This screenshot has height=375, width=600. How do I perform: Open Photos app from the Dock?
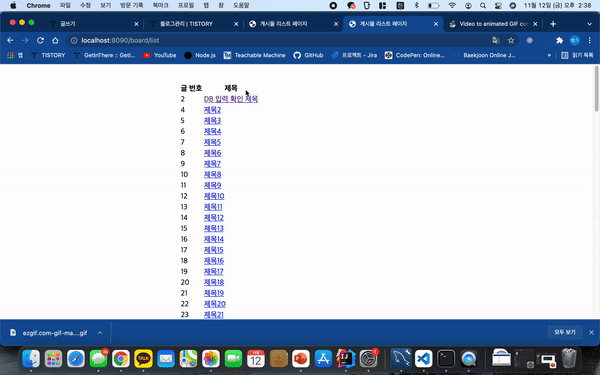pyautogui.click(x=211, y=359)
